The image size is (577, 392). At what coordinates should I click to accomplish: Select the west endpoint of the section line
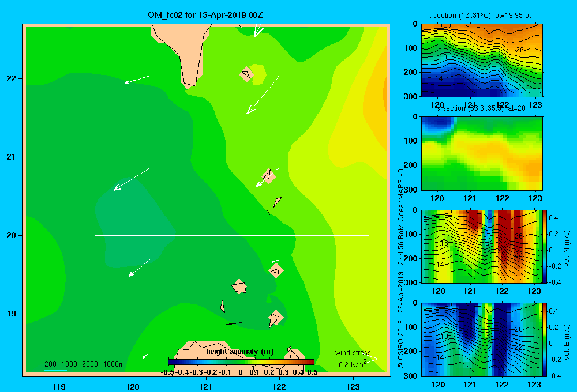pyautogui.click(x=96, y=235)
